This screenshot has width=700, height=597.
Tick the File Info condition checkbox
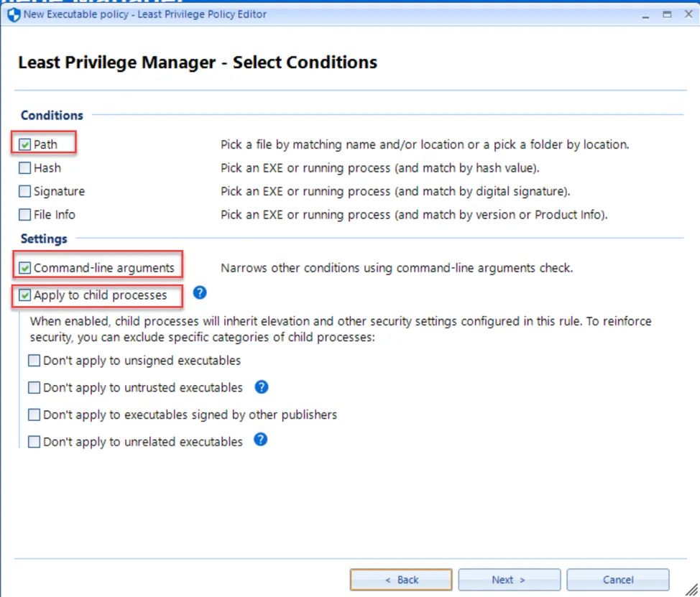[25, 215]
